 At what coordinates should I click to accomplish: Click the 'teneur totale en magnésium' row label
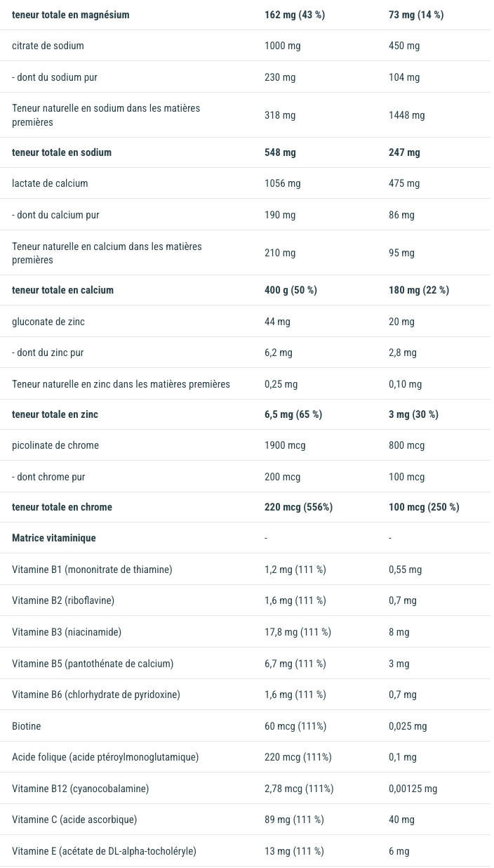point(71,15)
